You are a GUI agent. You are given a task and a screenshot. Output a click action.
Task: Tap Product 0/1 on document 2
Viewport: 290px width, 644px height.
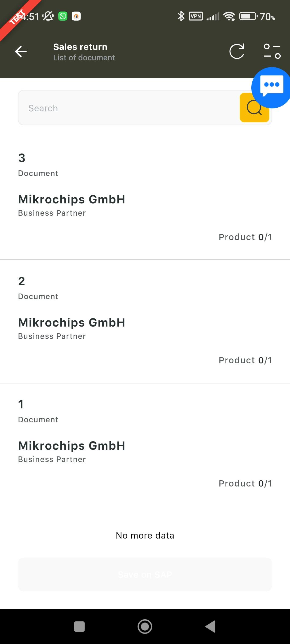coord(245,360)
